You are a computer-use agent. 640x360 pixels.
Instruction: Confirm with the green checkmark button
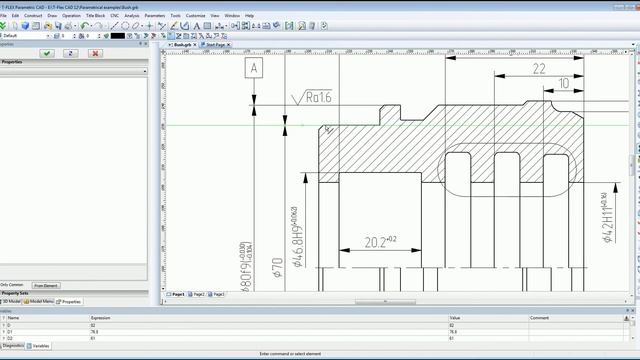tap(47, 53)
